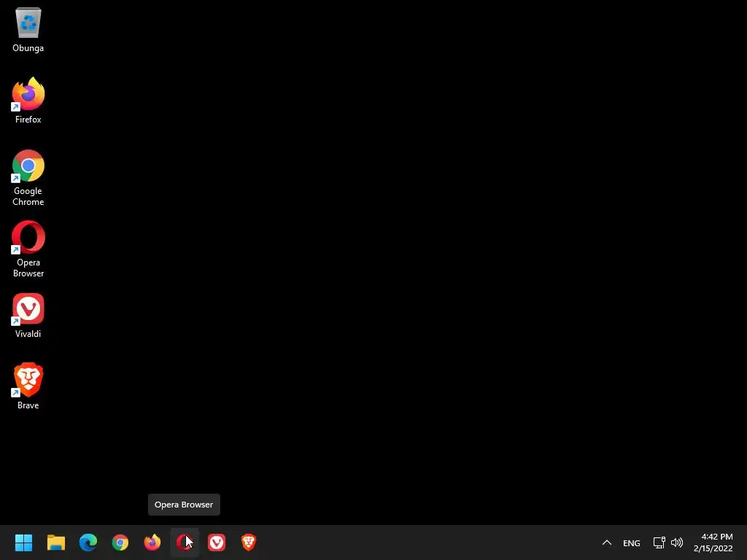
Task: Select the Google Chrome desktop shortcut
Action: pos(28,178)
